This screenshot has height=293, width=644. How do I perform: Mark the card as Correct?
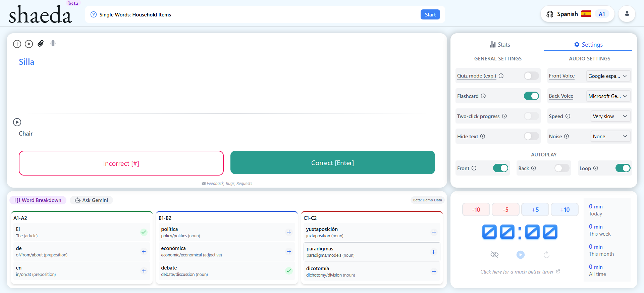point(333,162)
